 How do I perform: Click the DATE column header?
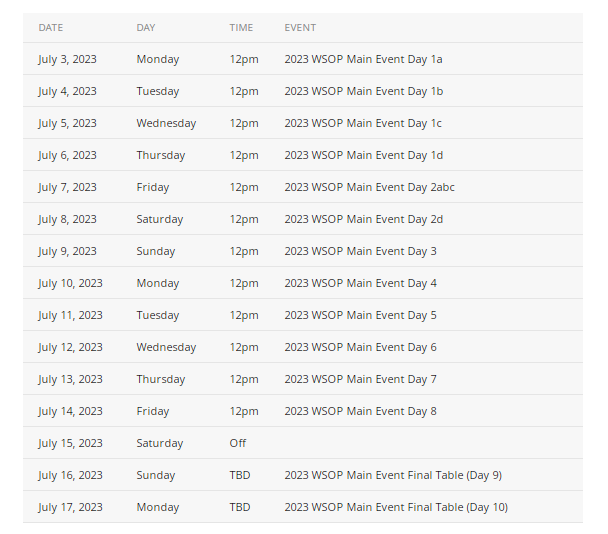pos(51,28)
